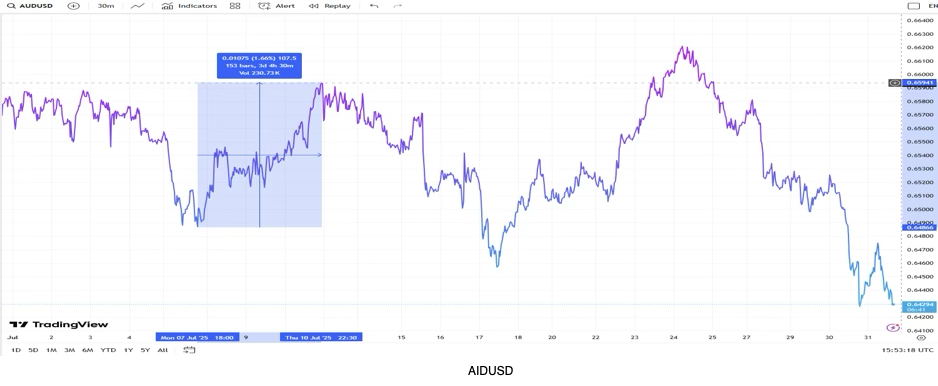Select the 1Y date range
This screenshot has height=386, width=938.
(128, 350)
